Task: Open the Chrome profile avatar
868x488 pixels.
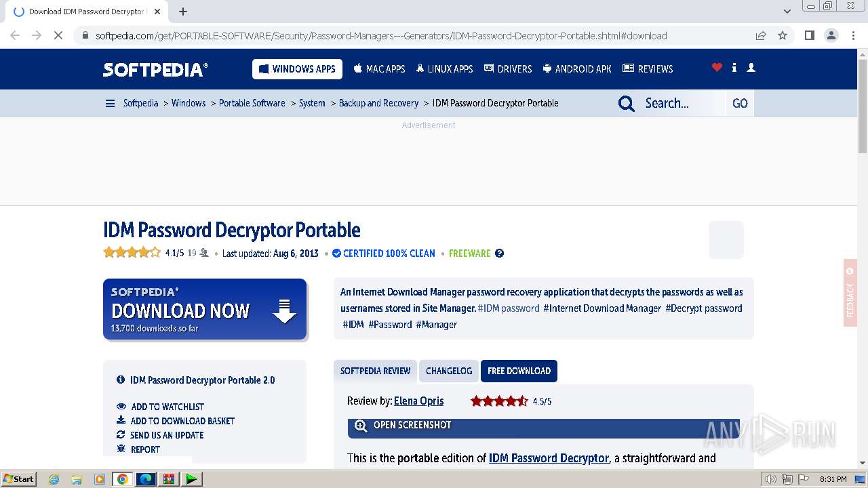Action: [831, 35]
